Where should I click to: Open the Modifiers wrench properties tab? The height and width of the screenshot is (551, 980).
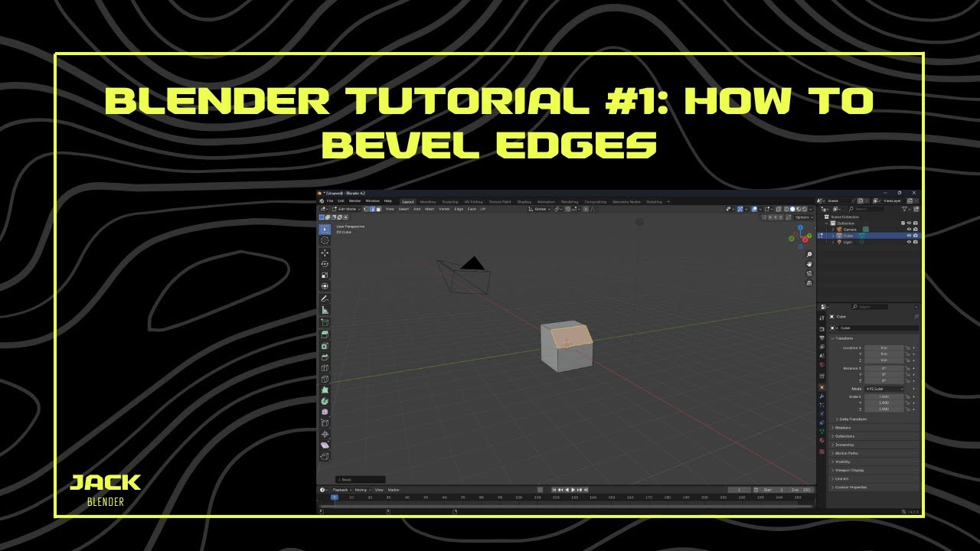[822, 396]
